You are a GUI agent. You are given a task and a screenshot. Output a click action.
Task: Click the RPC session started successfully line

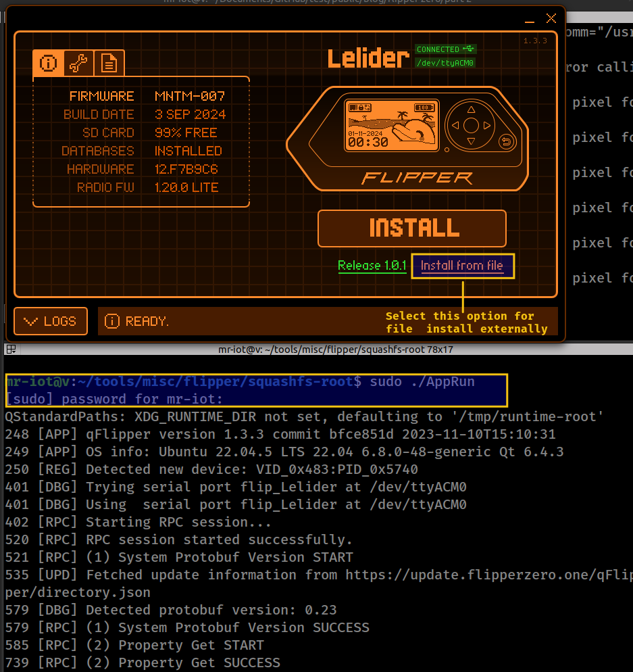click(179, 539)
